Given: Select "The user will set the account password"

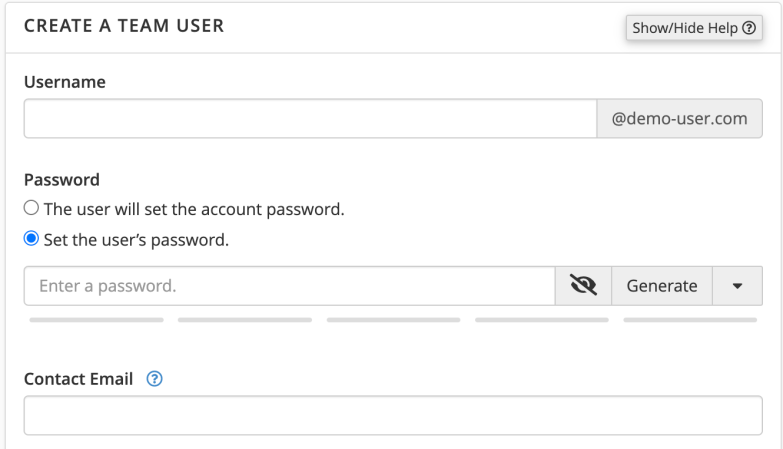Looking at the screenshot, I should pos(31,209).
